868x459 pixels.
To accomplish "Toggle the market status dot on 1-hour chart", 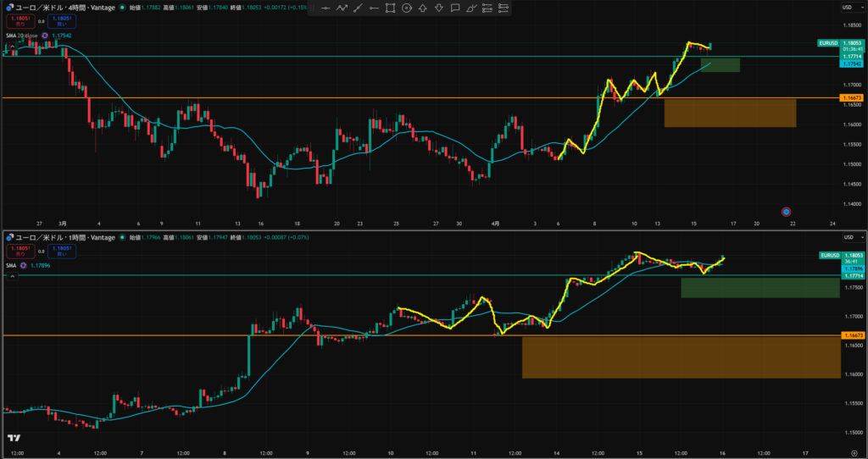I will click(122, 237).
